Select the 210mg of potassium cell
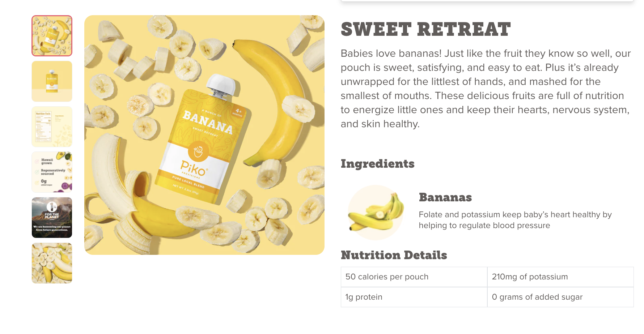Viewport: 644px width, 334px height. coord(560,277)
